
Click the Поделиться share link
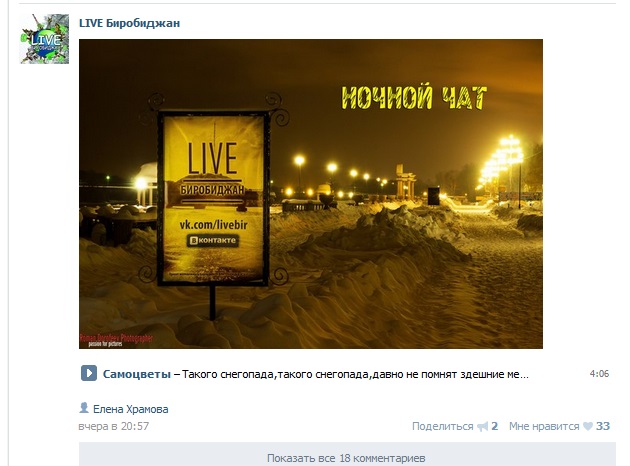443,426
